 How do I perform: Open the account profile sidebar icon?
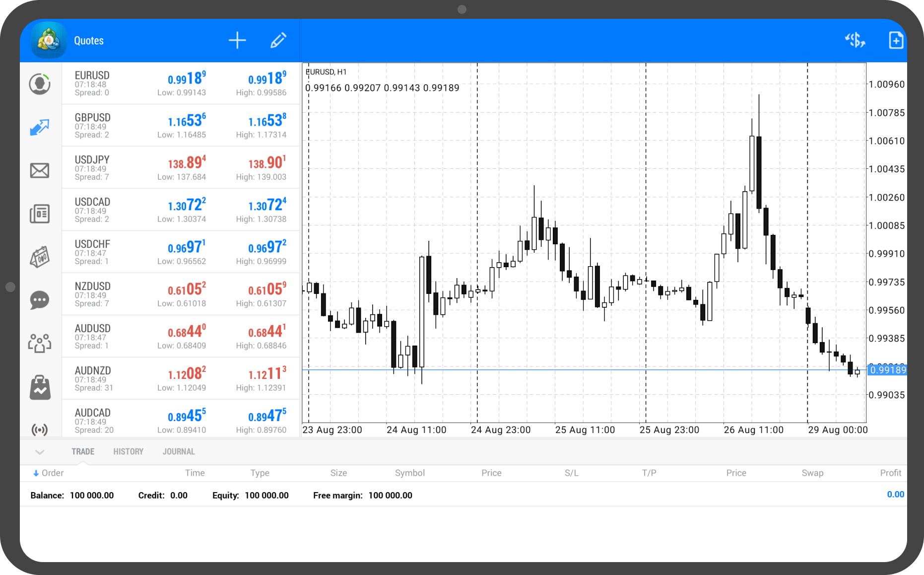(x=40, y=84)
